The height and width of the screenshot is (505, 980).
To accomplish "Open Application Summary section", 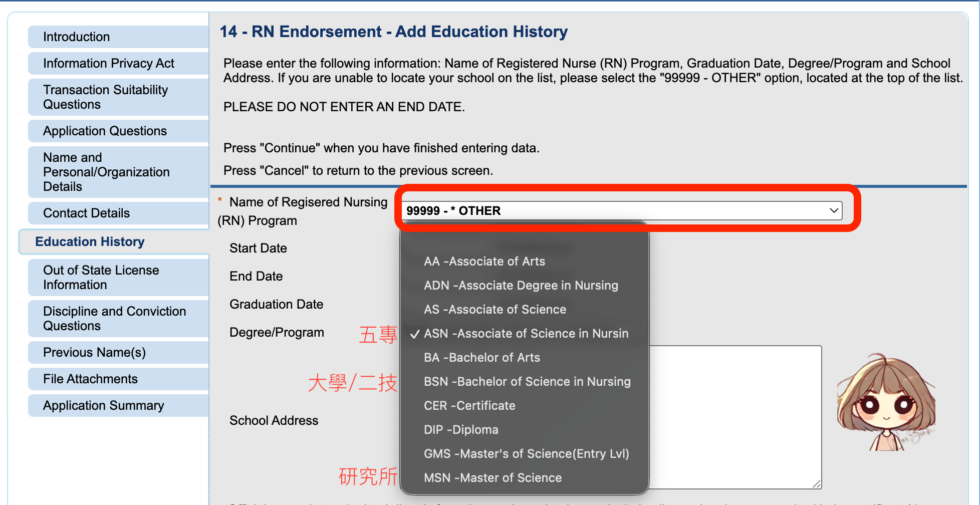I will pos(119,405).
